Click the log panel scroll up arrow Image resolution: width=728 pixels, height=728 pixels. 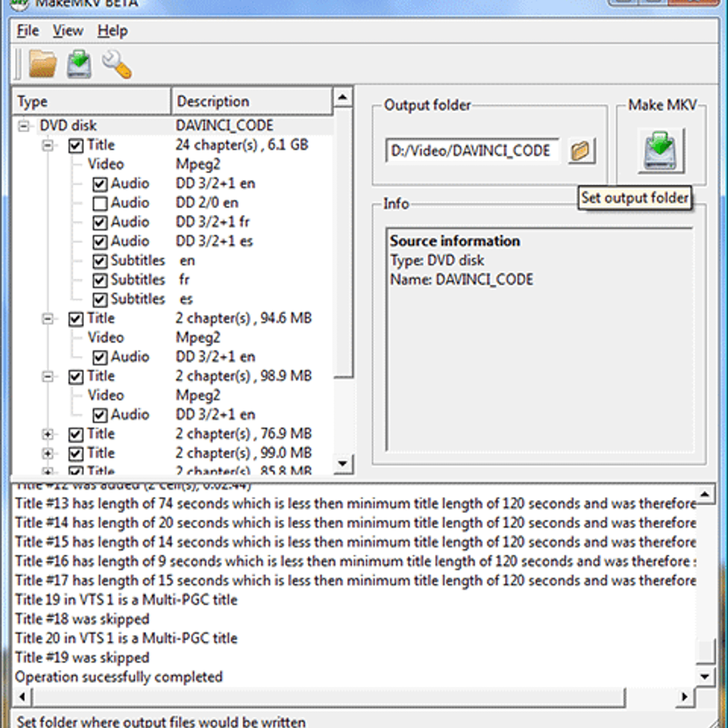(x=705, y=494)
